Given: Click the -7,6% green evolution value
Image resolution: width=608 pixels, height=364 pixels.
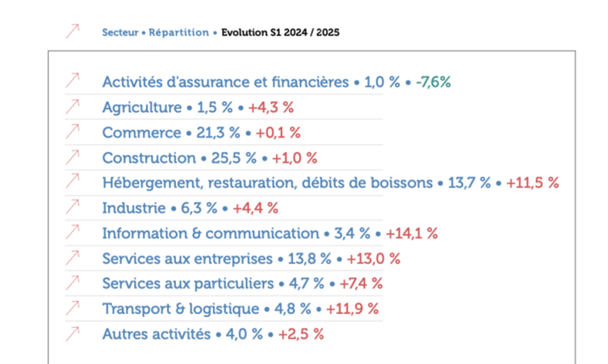Looking at the screenshot, I should pos(433,83).
